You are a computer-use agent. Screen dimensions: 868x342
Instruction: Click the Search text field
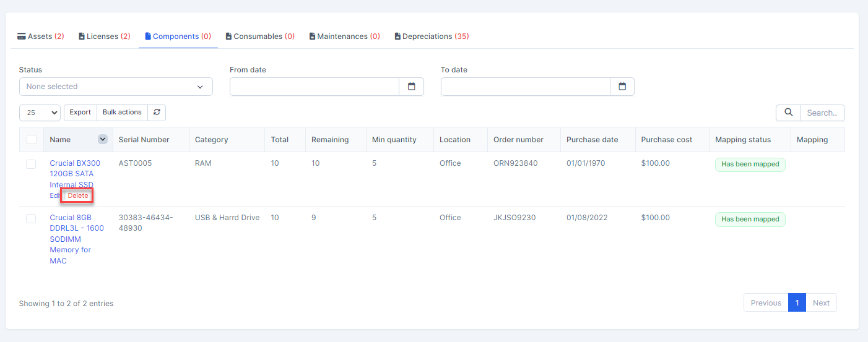point(822,113)
